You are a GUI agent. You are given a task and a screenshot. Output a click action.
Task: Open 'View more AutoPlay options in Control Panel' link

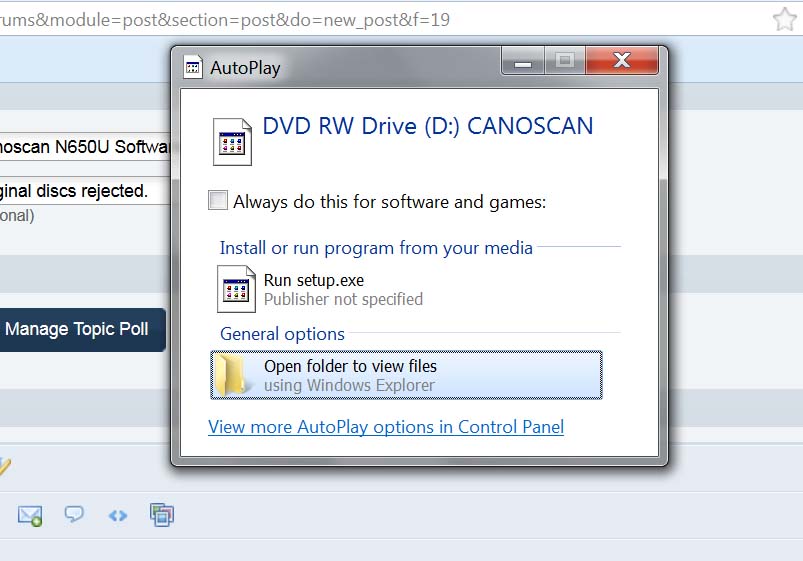click(x=386, y=427)
